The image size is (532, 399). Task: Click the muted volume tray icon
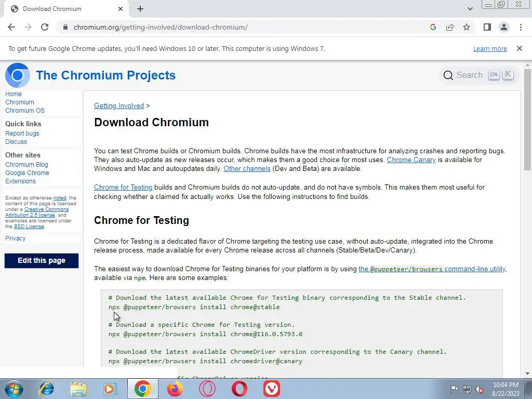[x=480, y=389]
